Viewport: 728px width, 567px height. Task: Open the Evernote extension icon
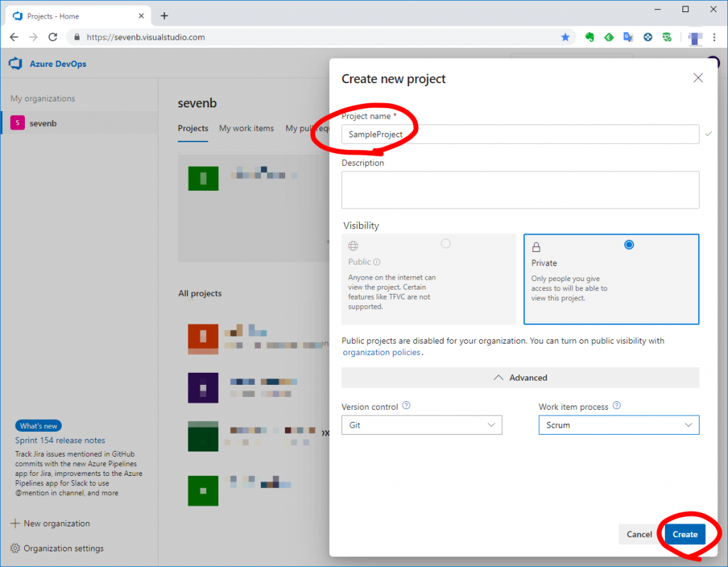(x=589, y=37)
